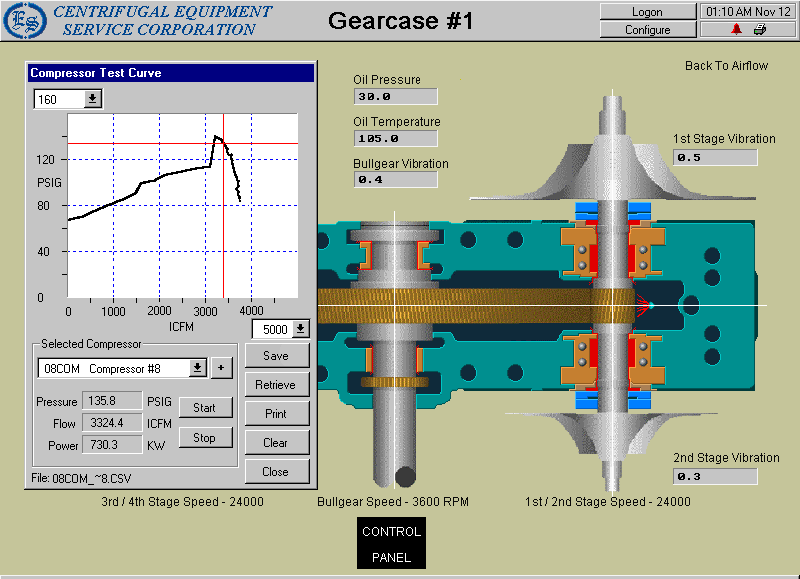The image size is (800, 579).
Task: Click the Bullgear Vibration reading 0.4
Action: coord(395,180)
